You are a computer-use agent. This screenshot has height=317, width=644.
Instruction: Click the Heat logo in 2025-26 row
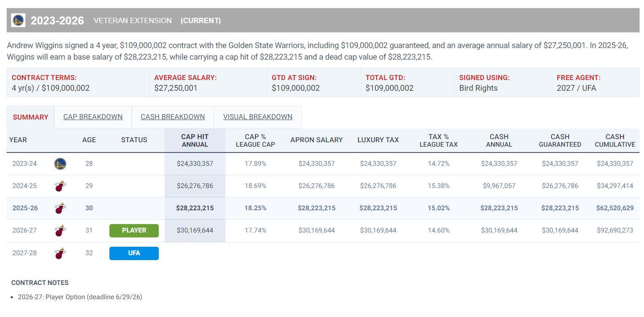(x=60, y=208)
